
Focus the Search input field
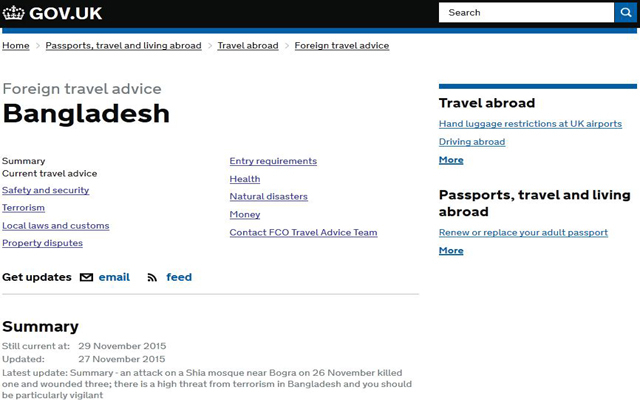[526, 13]
